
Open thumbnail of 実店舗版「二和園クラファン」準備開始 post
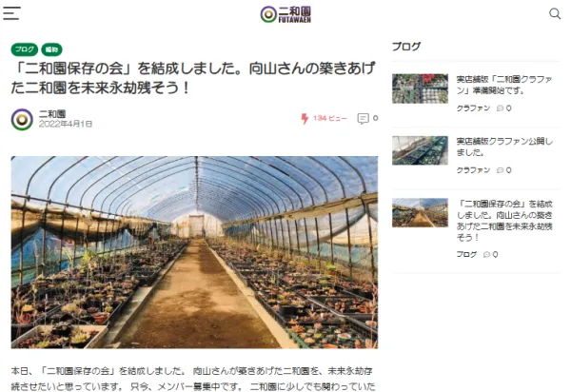coord(420,88)
